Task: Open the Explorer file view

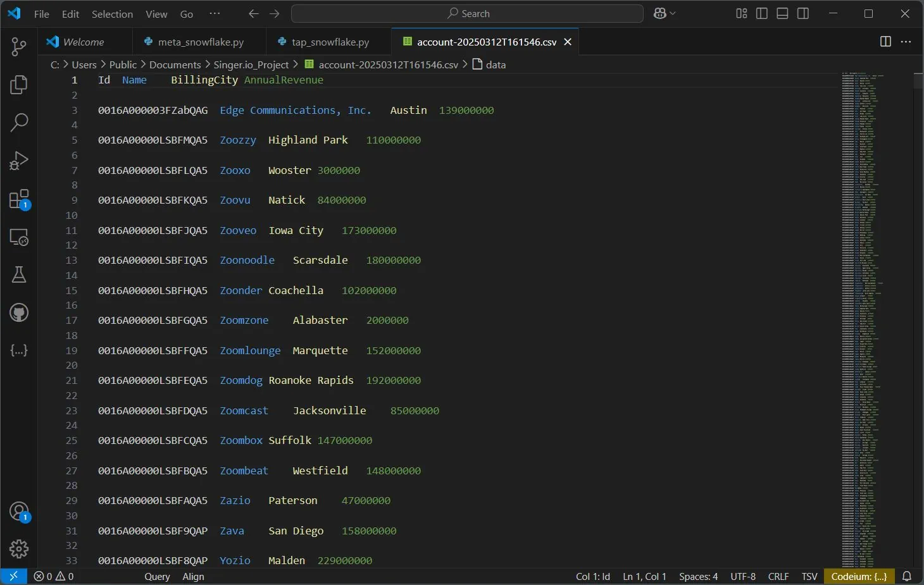Action: pyautogui.click(x=19, y=85)
